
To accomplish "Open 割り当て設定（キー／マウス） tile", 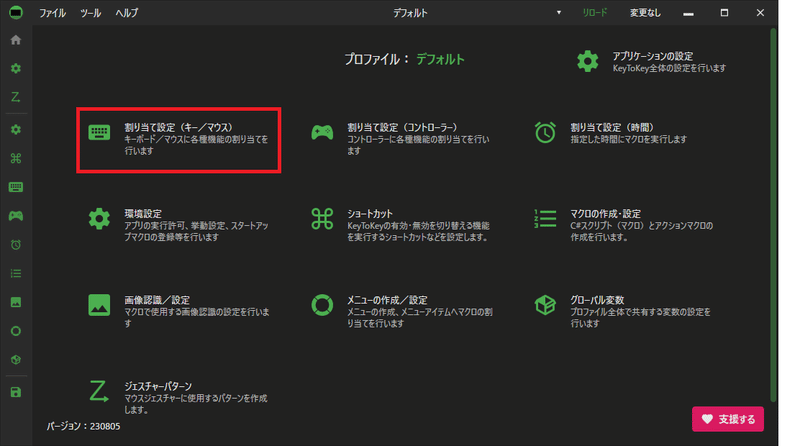I will [x=179, y=139].
